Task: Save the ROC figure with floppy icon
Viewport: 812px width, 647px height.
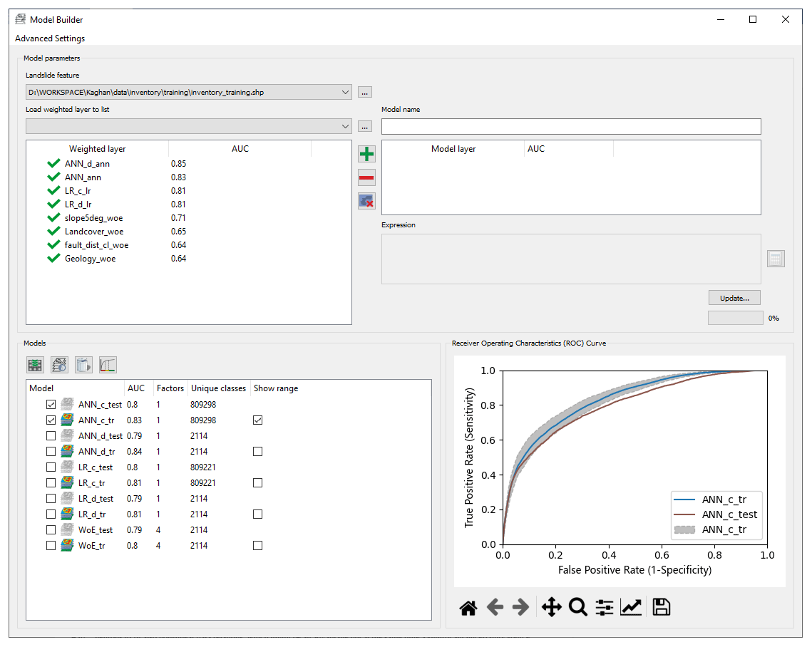Action: coord(661,608)
